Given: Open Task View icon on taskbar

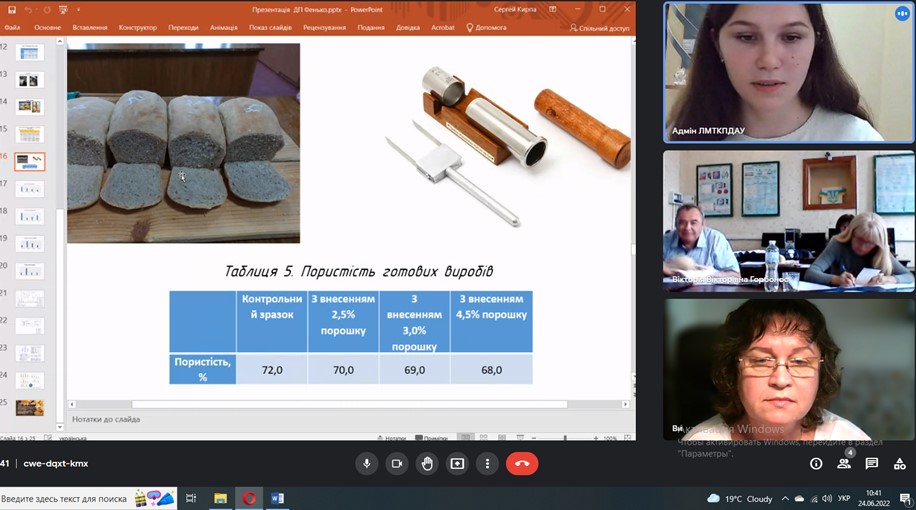Looking at the screenshot, I should 191,498.
